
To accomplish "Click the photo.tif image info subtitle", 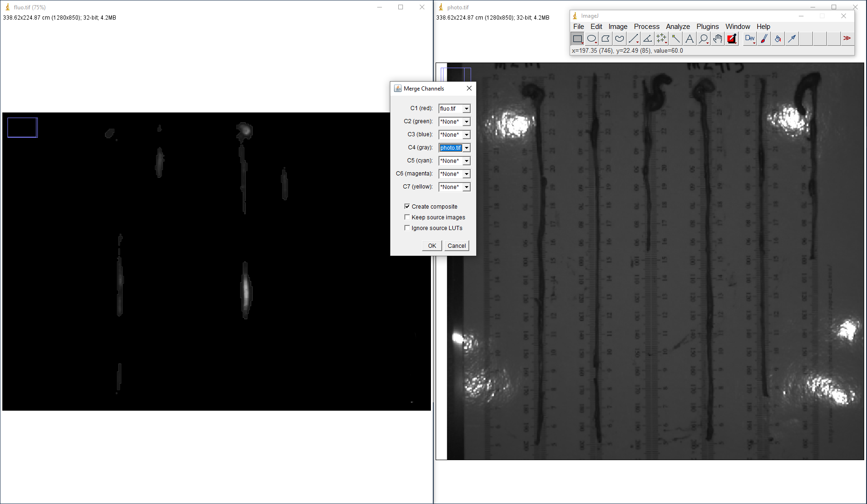I will click(493, 18).
